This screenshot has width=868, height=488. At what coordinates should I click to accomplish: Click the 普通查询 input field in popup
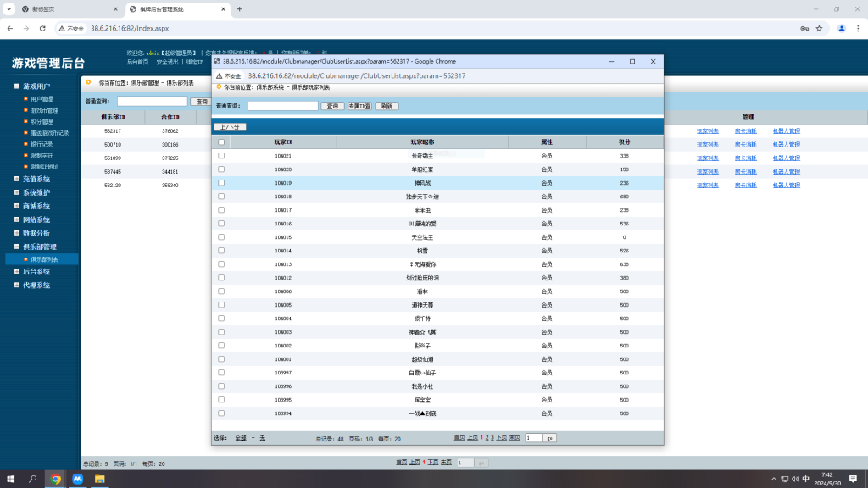pyautogui.click(x=282, y=106)
